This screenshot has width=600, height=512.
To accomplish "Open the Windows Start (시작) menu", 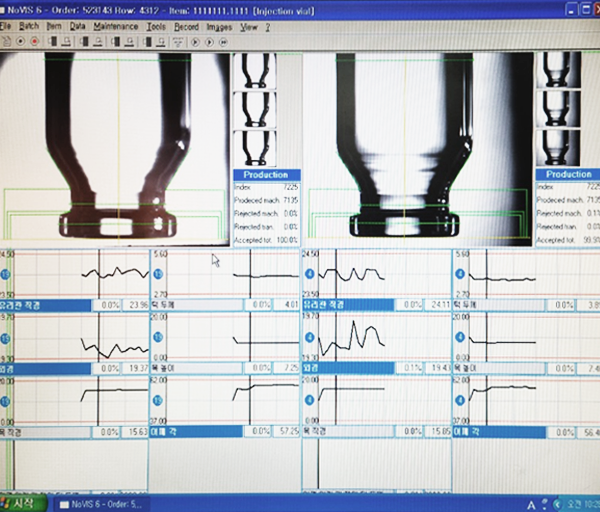I will (x=22, y=503).
